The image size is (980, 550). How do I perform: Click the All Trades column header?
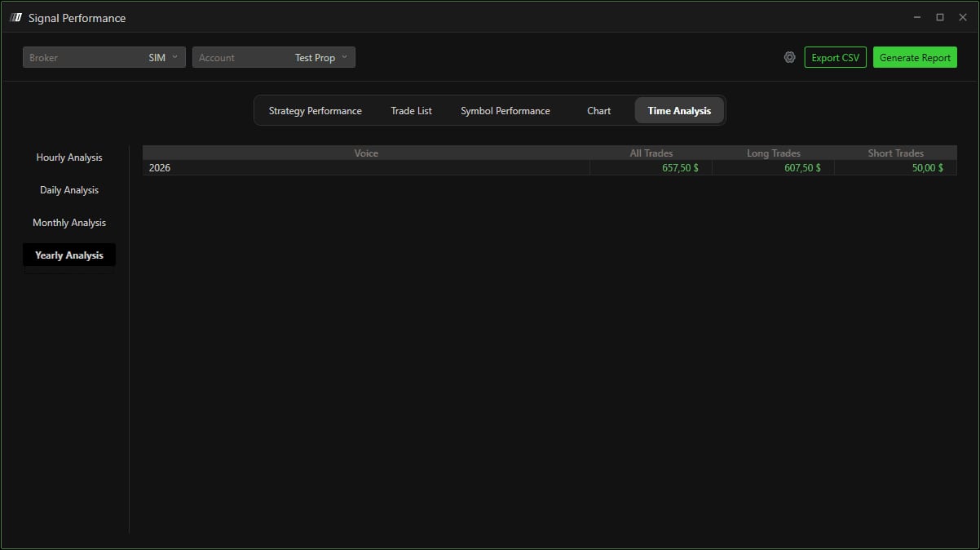tap(651, 153)
